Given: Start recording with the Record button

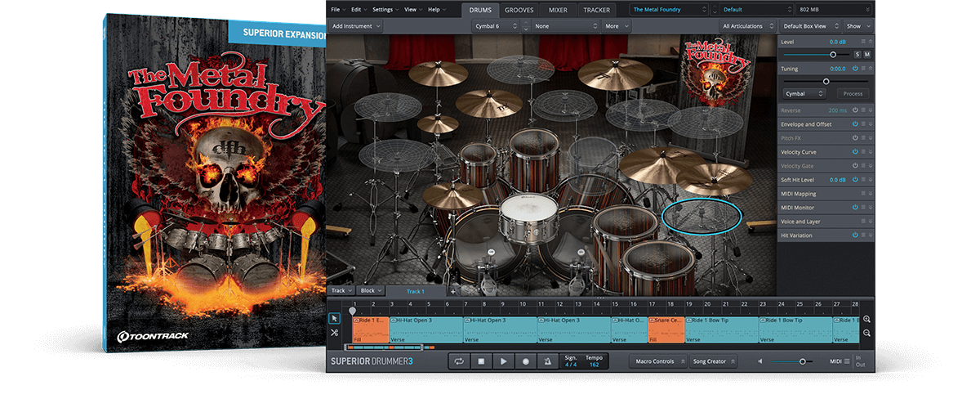Looking at the screenshot, I should tap(526, 361).
